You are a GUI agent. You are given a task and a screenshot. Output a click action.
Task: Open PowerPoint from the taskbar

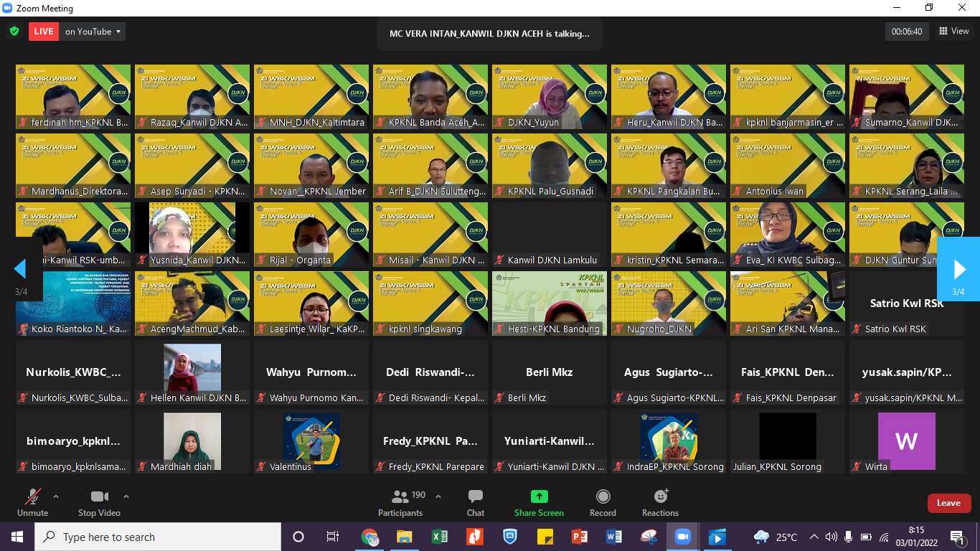tap(580, 537)
